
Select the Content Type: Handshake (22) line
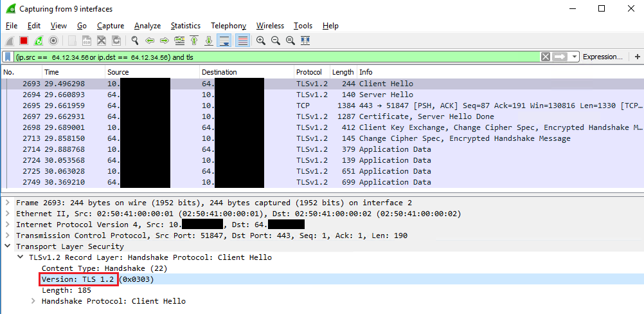[104, 268]
